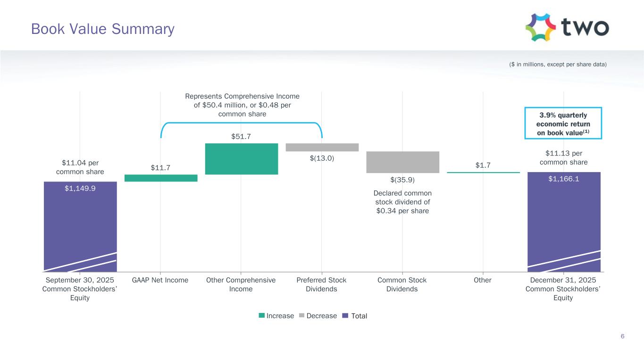
Task: Click the gray Decrease legend swatch
Action: tap(302, 316)
